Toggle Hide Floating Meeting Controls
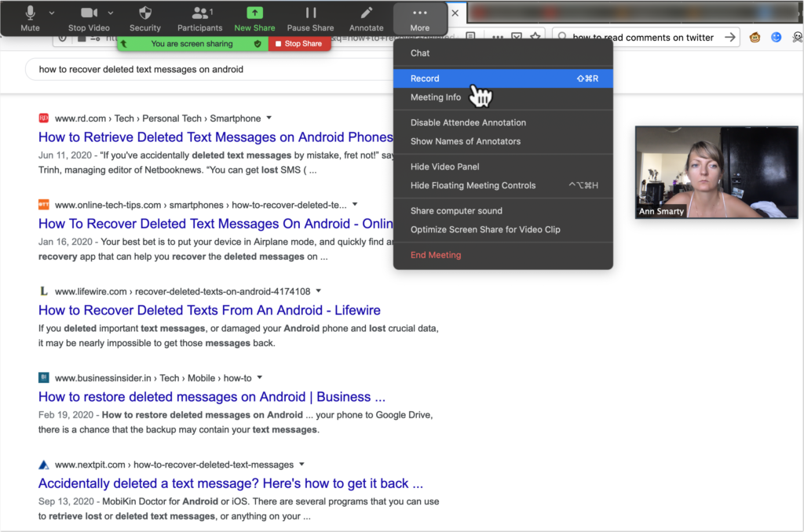This screenshot has height=532, width=804. tap(473, 185)
